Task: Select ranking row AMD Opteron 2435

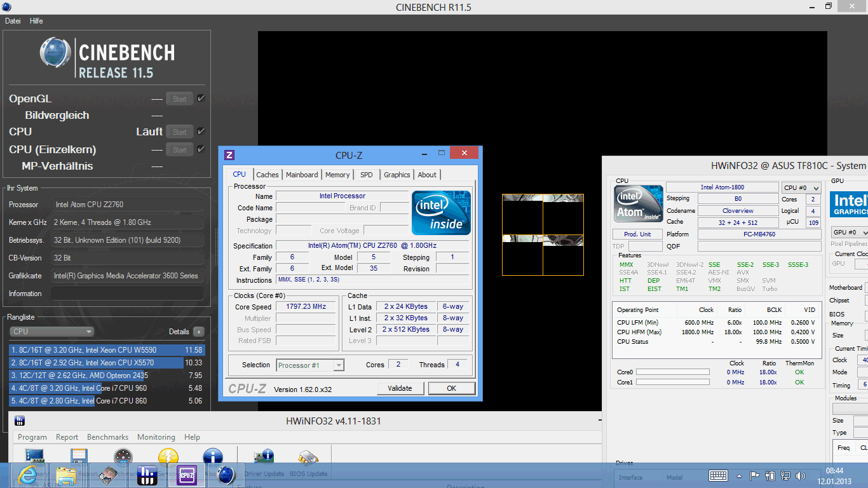Action: coord(107,376)
